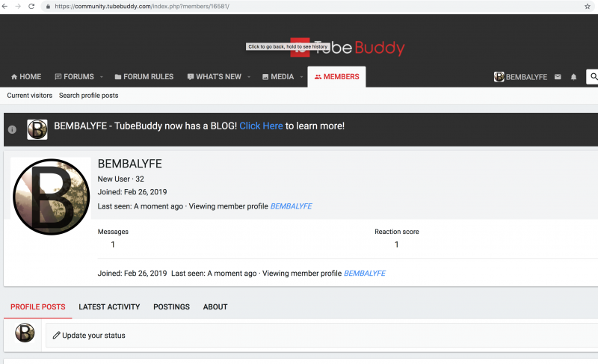Click the TubeBuddy logo
598x364 pixels.
point(351,48)
